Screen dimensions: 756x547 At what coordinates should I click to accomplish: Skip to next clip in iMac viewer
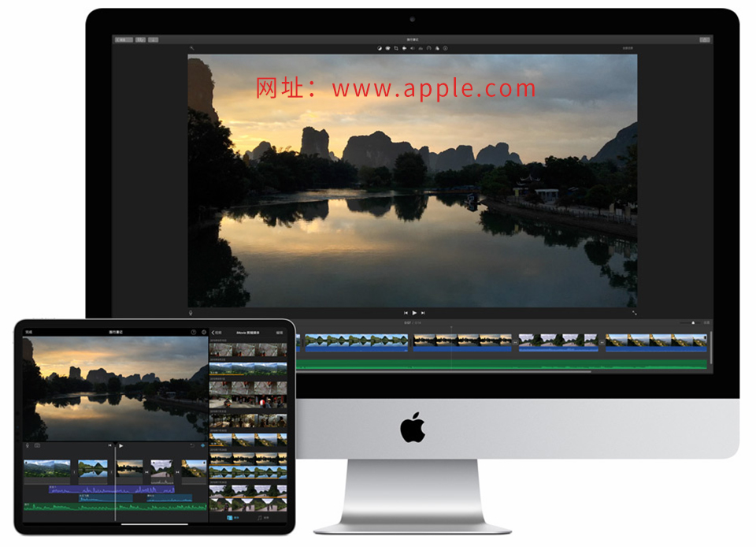point(423,313)
